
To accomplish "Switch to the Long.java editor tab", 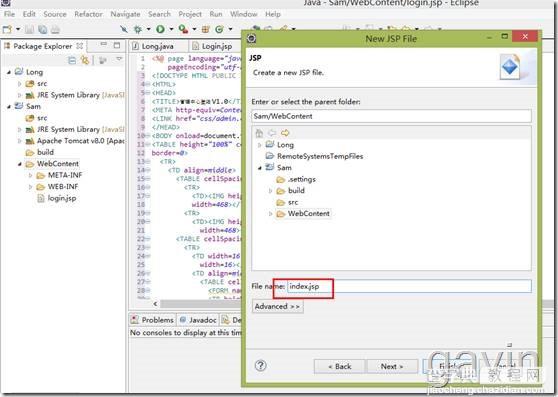I will click(158, 46).
